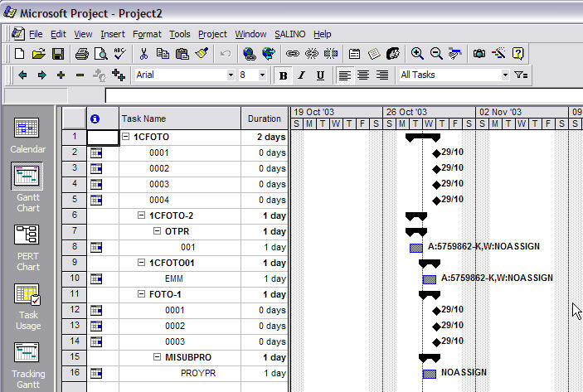The width and height of the screenshot is (583, 392).
Task: Assign Resources using the faces icon
Action: coord(393,54)
